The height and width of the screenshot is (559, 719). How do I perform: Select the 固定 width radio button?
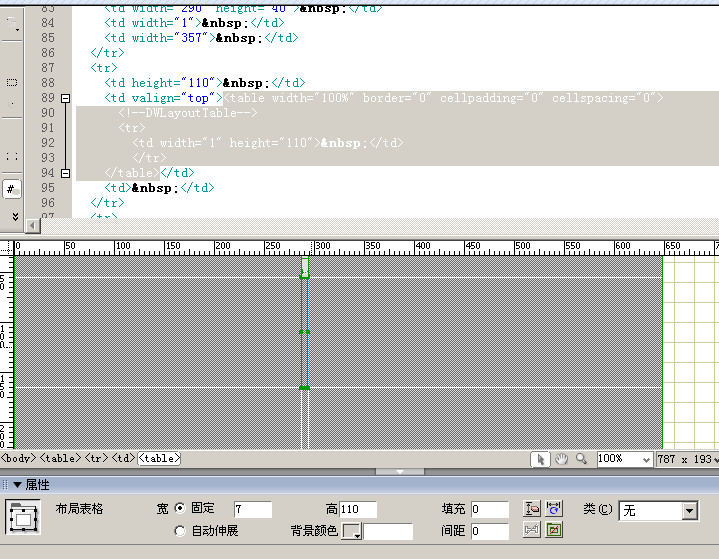180,508
